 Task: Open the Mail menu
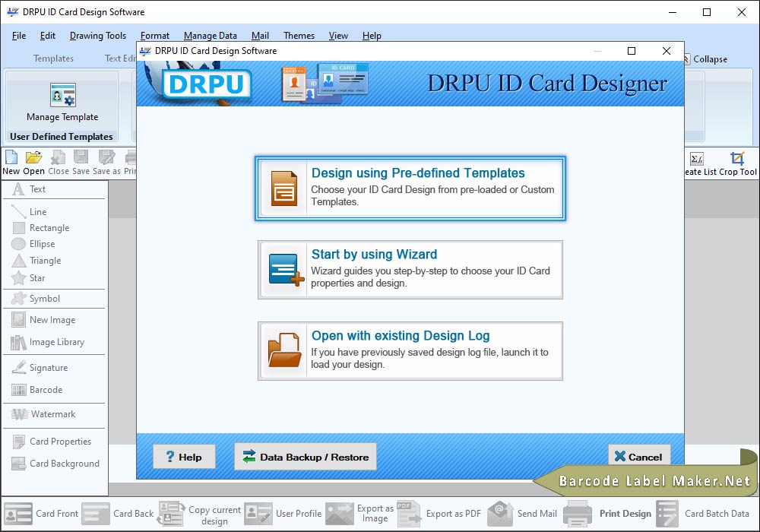click(260, 36)
